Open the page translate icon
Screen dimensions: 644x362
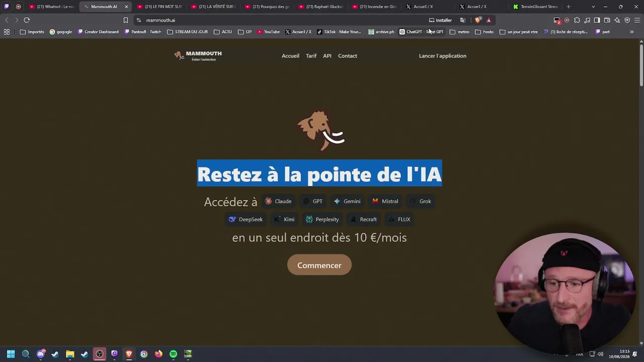(463, 20)
